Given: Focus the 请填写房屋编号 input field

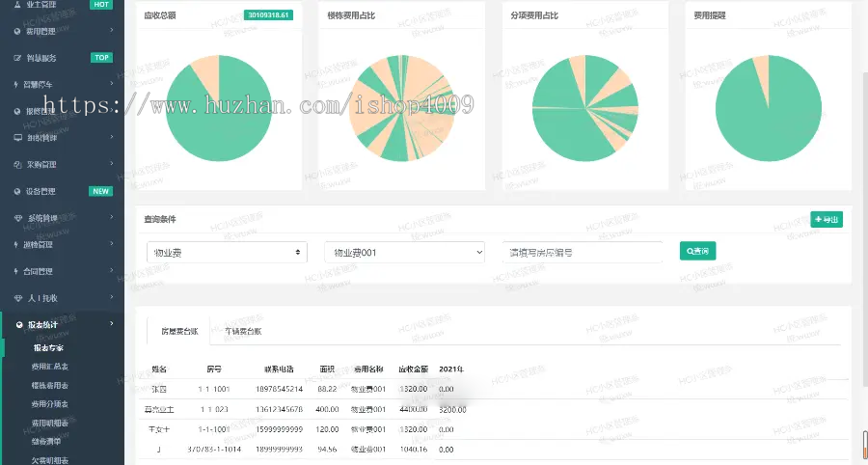Looking at the screenshot, I should 583,253.
